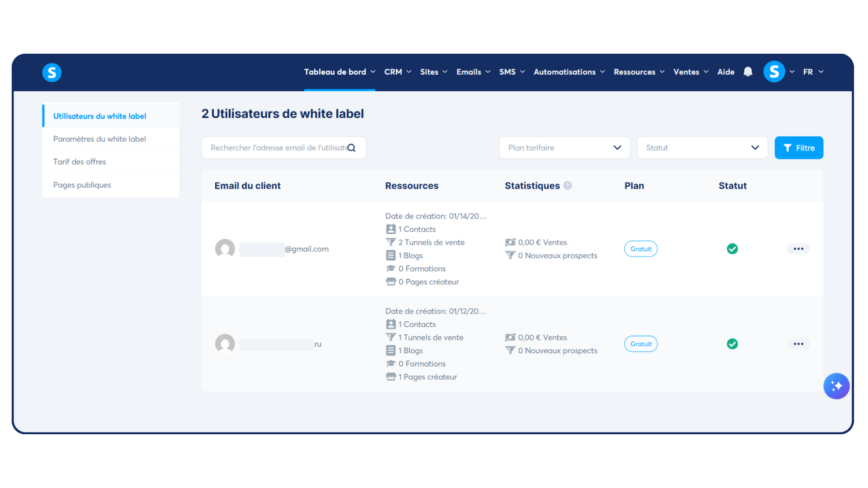Click the funnel icon next to 1 Tunnels de vente
Screen dimensions: 868x488
[391, 338]
